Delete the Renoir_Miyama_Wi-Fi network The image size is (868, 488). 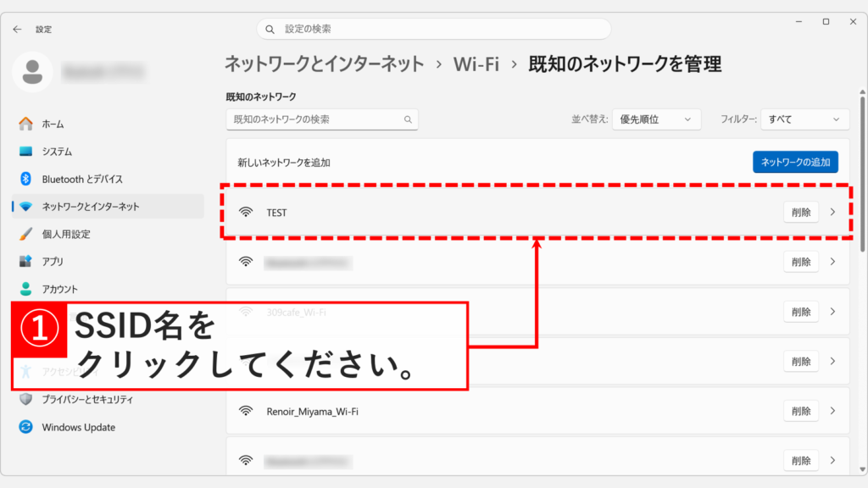(800, 411)
